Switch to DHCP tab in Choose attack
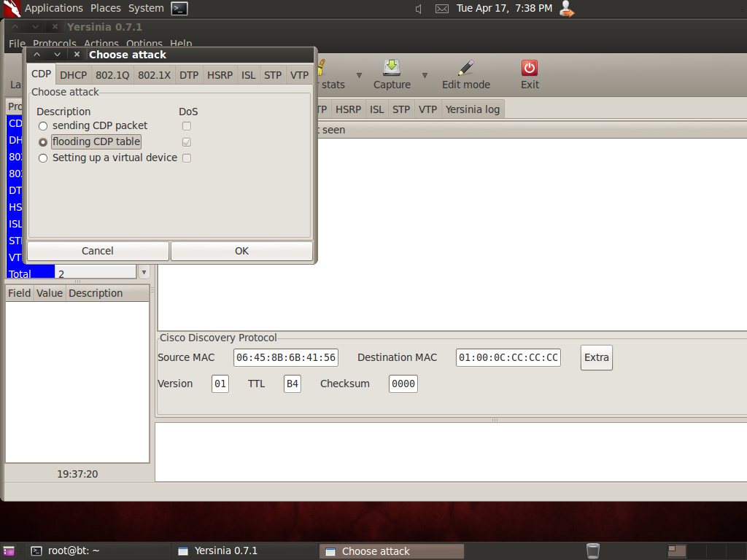The height and width of the screenshot is (560, 747). coord(74,75)
